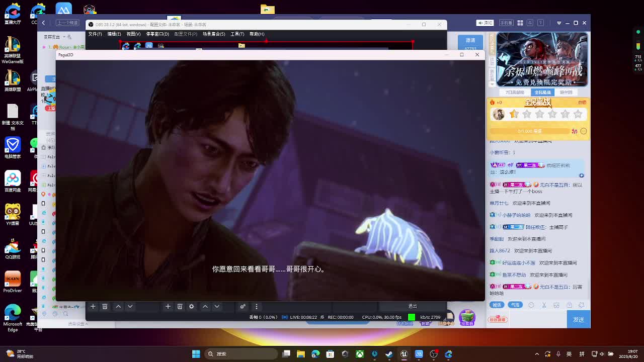Screen dimensions: 644x362
Task: Click the 手机看 button in title bar
Action: pos(506,23)
